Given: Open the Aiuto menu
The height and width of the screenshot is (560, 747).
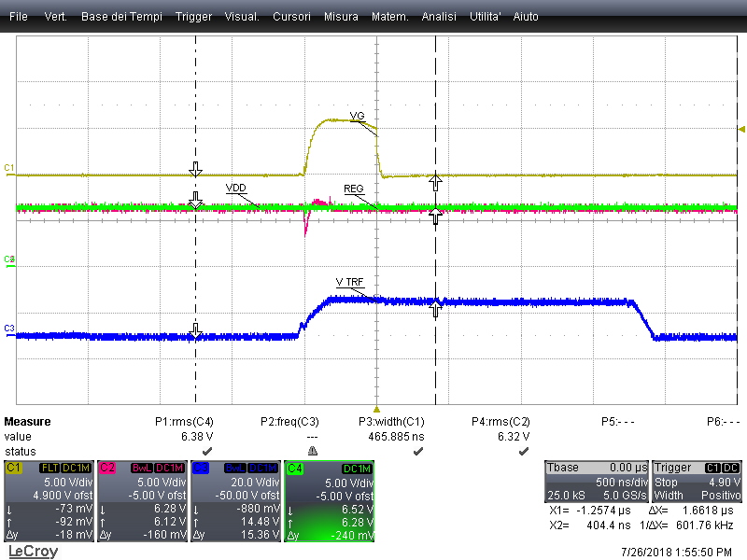Looking at the screenshot, I should 526,17.
